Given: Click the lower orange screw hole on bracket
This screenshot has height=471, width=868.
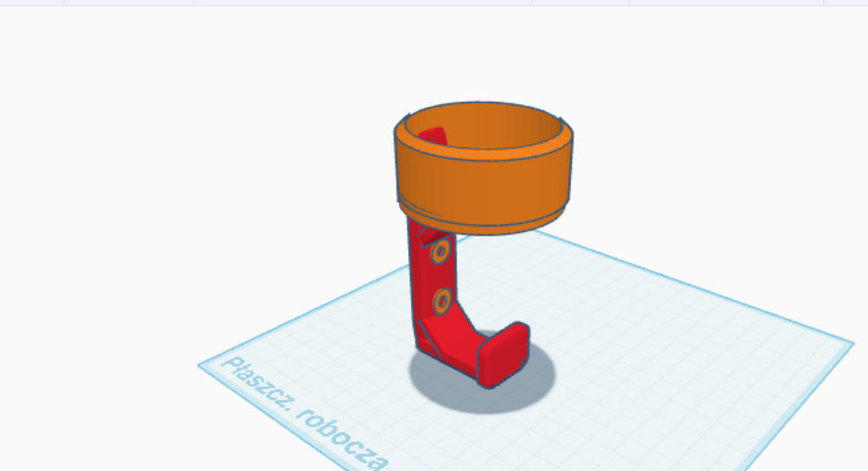Looking at the screenshot, I should 442,302.
